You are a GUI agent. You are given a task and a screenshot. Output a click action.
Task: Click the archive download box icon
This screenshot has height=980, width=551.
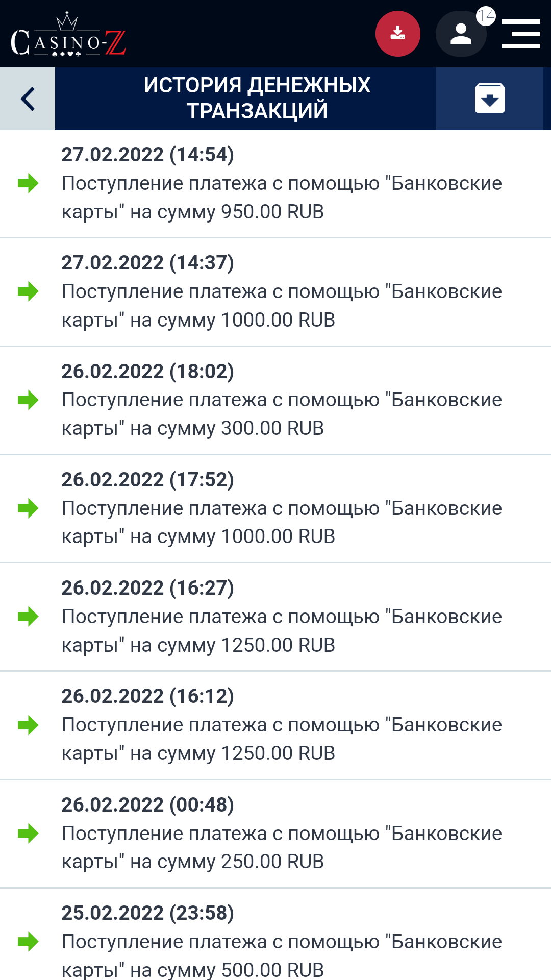(490, 99)
